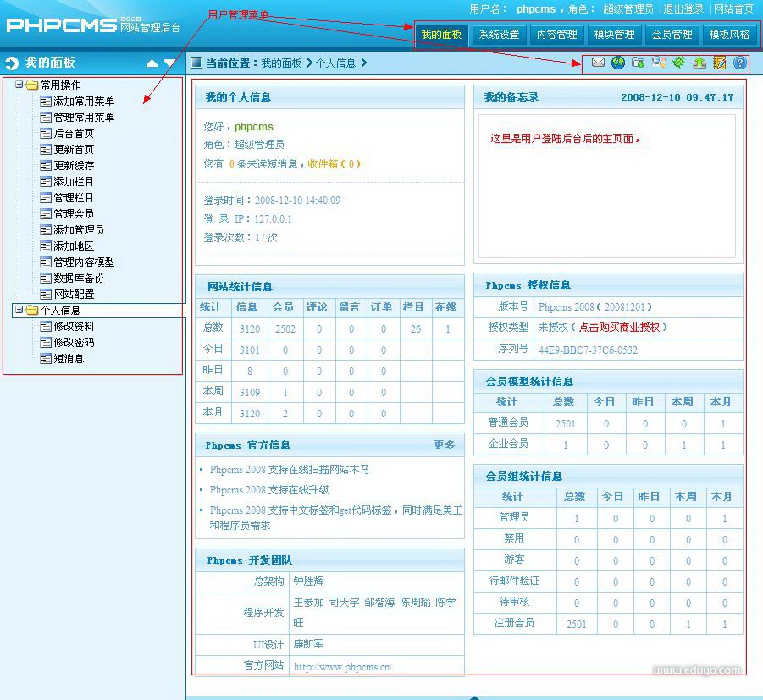
Task: Click the folder-with-plus icon in toolbar
Action: [639, 63]
